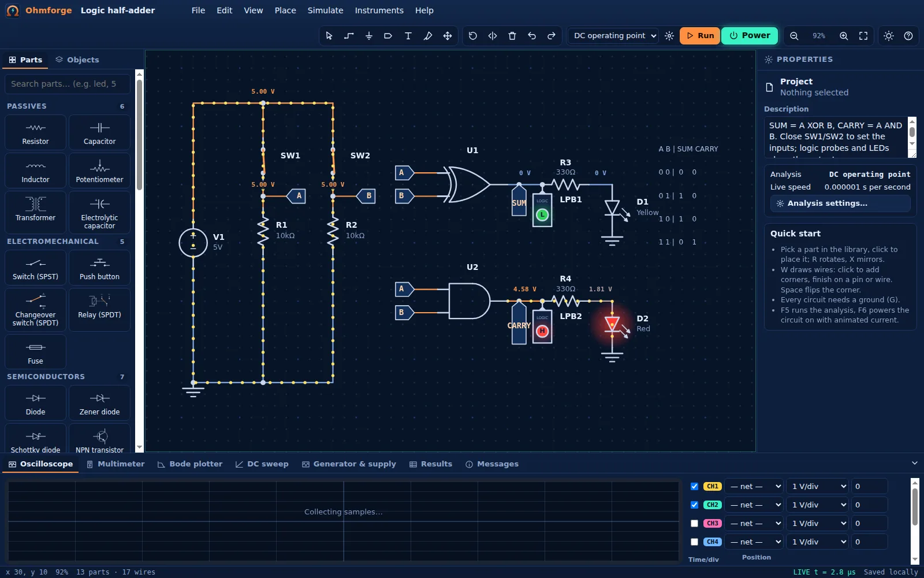The image size is (924, 578).
Task: Pick the Capacitor part
Action: (x=99, y=132)
